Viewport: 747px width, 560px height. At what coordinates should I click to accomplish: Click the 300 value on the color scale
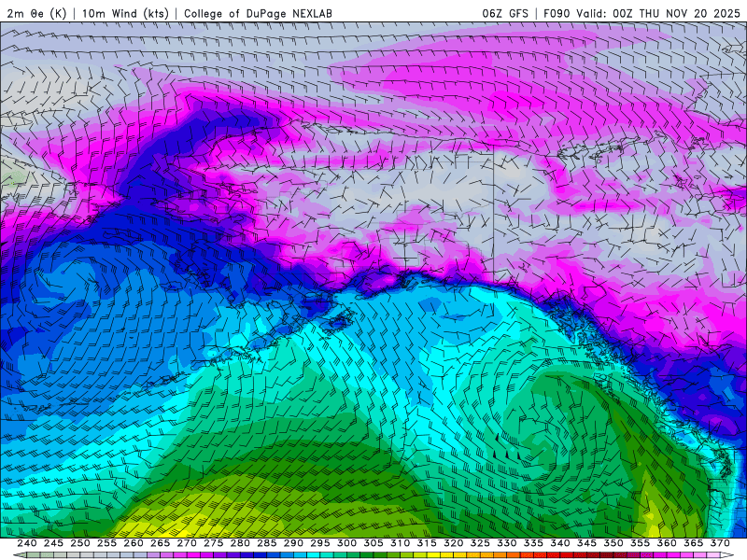click(x=346, y=543)
